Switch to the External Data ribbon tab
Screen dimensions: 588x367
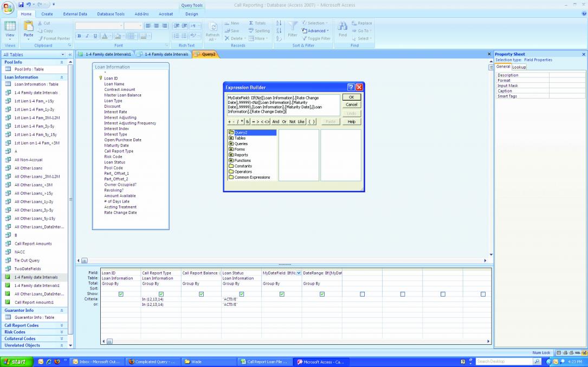[75, 14]
